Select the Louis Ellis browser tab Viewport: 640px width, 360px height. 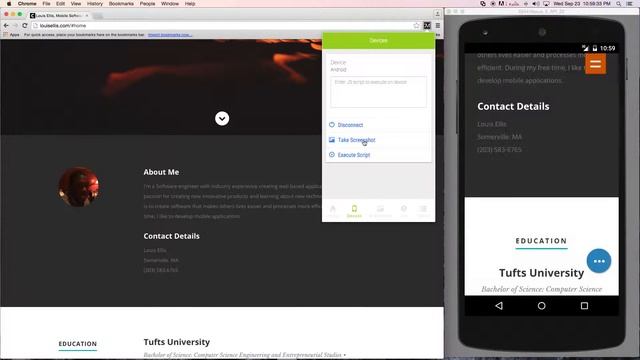tap(59, 16)
